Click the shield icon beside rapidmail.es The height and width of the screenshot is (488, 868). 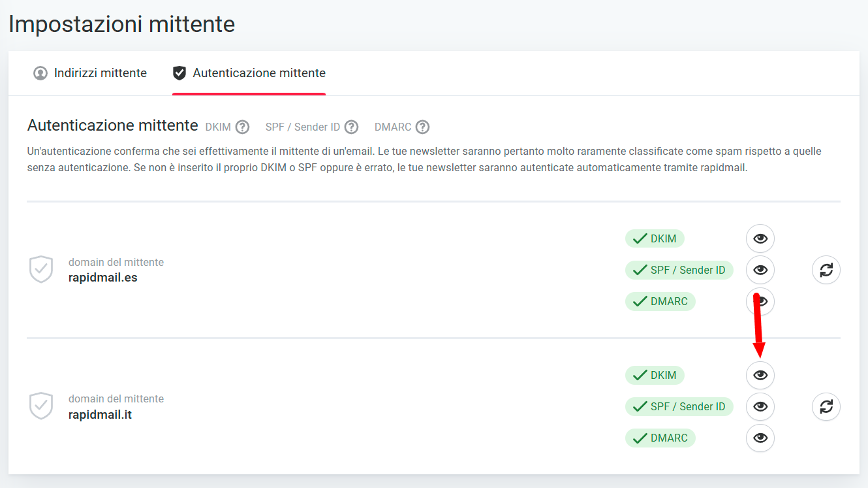click(41, 270)
